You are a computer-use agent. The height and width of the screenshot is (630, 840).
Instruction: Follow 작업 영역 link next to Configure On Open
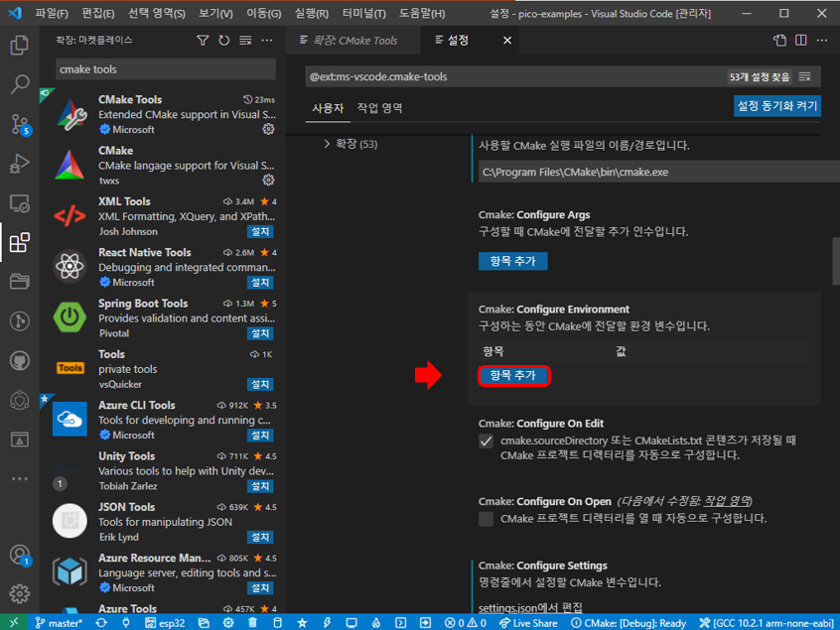coord(727,502)
